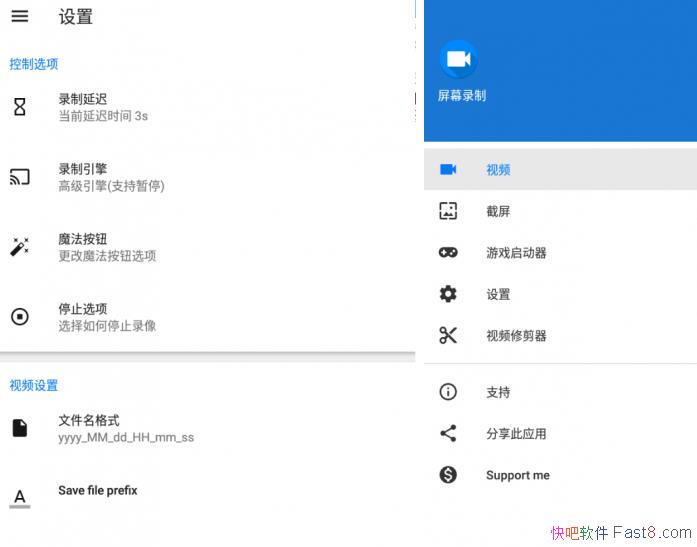Viewport: 697px width, 547px height.
Task: Select 分享此应用 in the navigation drawer
Action: point(560,433)
